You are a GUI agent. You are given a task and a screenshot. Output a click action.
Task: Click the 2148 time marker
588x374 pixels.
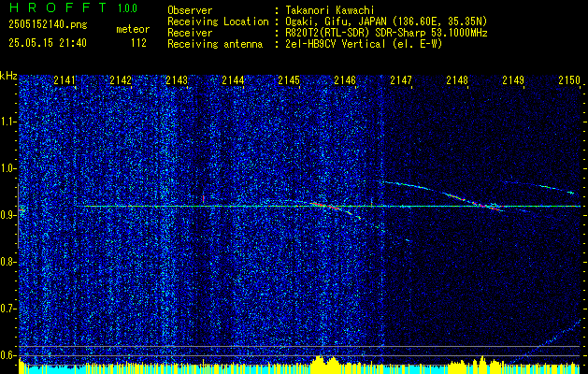point(457,79)
